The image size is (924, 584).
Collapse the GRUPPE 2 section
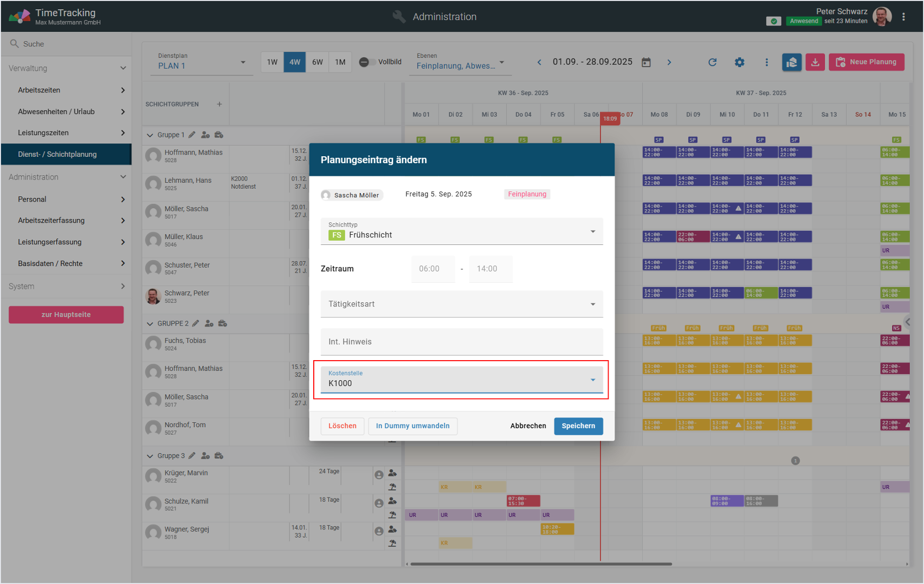[150, 323]
